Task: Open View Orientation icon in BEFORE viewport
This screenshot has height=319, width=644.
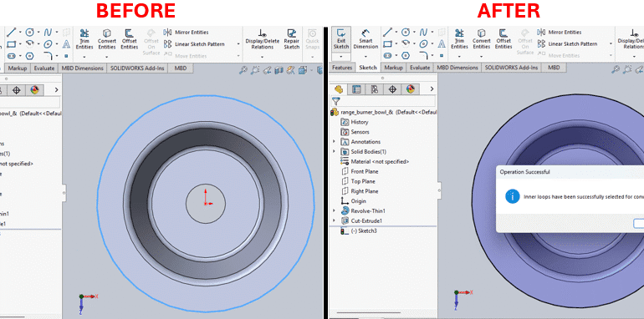Action: tap(304, 70)
